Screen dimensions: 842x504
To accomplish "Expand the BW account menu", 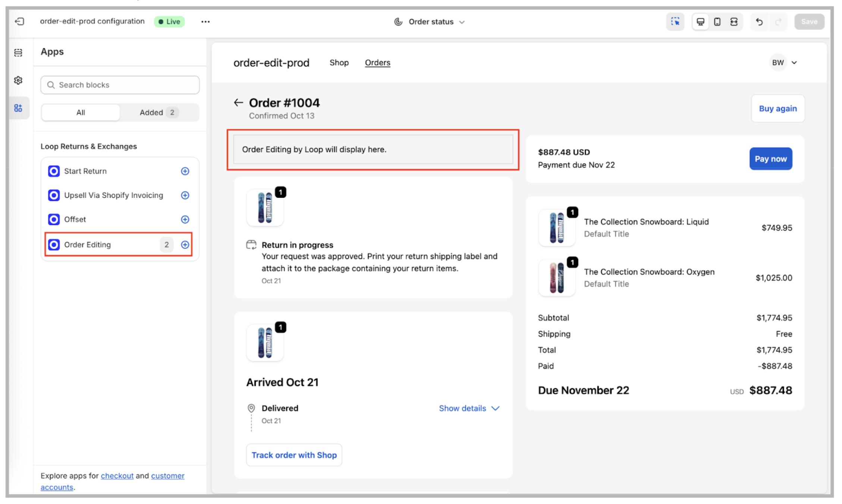I will [x=784, y=63].
